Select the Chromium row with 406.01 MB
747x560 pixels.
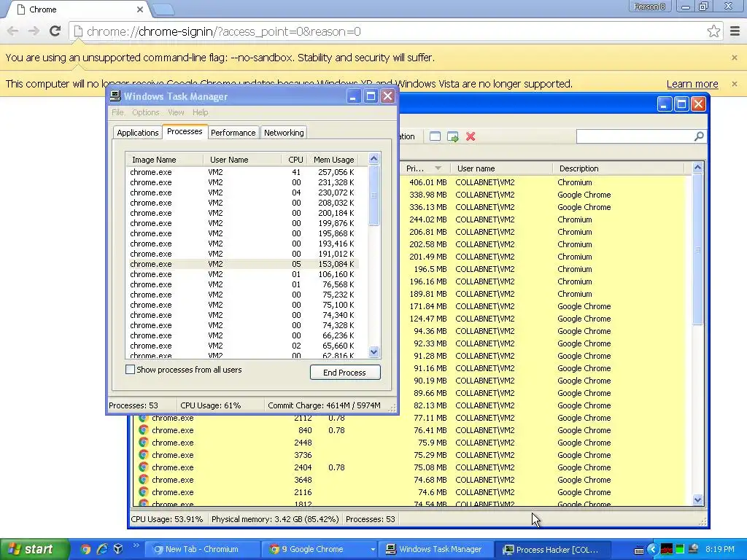click(x=545, y=182)
